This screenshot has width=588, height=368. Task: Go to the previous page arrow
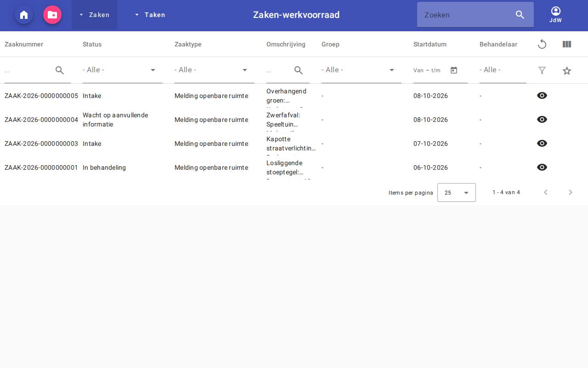[x=546, y=192]
